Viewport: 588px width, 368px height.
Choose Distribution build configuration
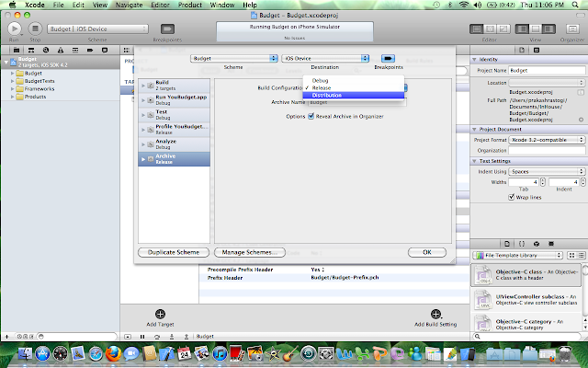354,96
